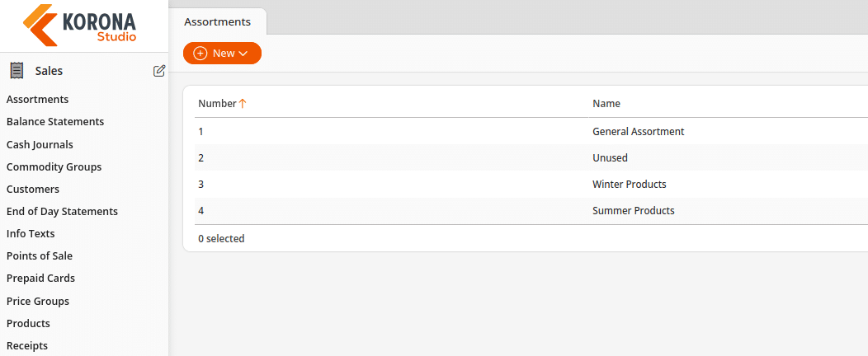Select the Winter Products row

(531, 184)
